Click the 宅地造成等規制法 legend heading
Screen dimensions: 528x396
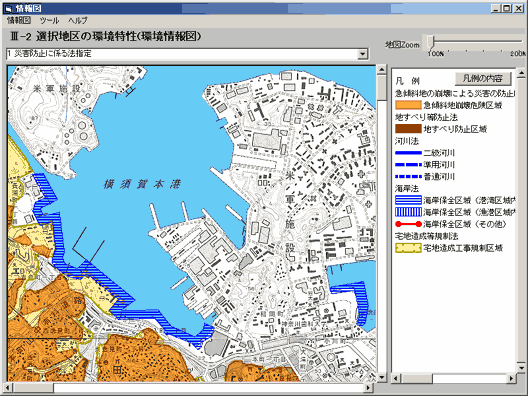pyautogui.click(x=427, y=236)
